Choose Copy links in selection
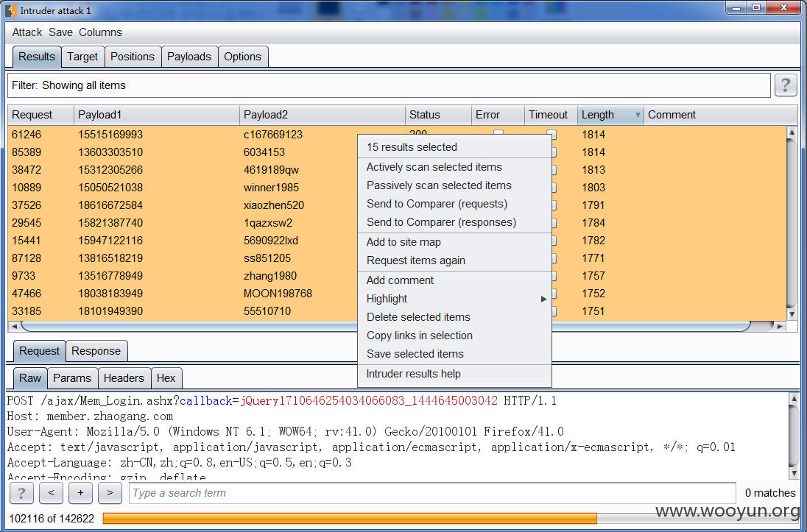Viewport: 807px width, 532px height. coord(454,336)
